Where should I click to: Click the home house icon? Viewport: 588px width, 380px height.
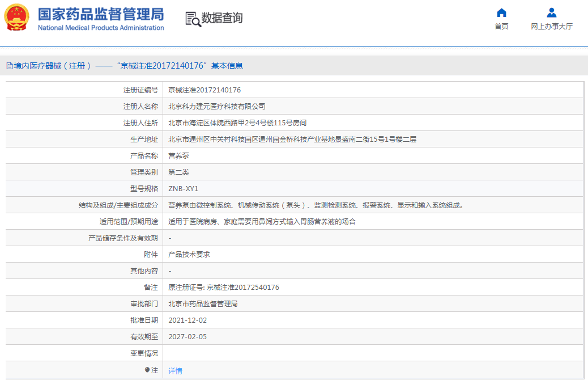501,13
